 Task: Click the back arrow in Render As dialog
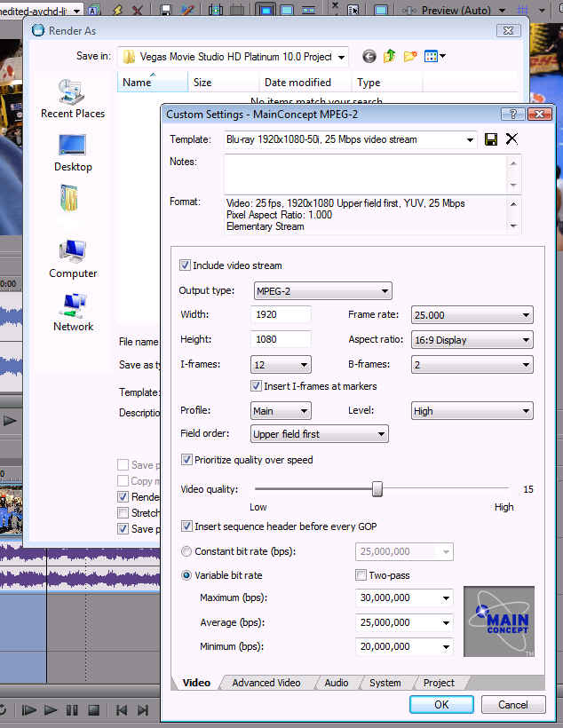coord(369,57)
